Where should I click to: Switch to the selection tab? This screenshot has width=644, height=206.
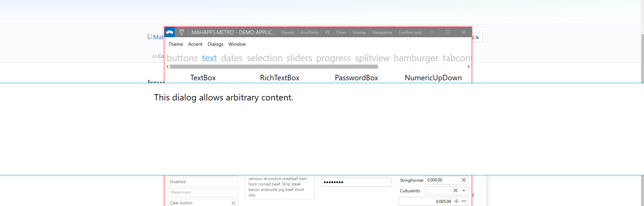[x=265, y=58]
